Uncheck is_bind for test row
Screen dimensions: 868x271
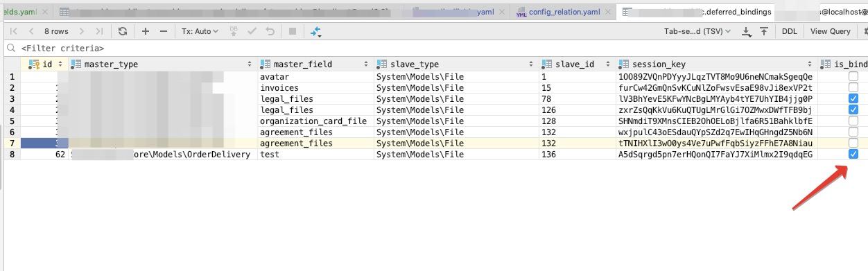pyautogui.click(x=853, y=154)
